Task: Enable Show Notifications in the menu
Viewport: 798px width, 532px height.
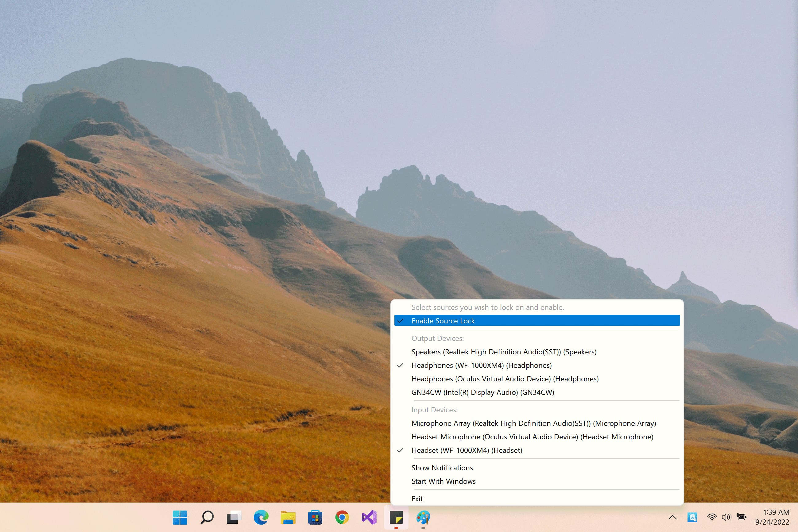Action: point(537,468)
